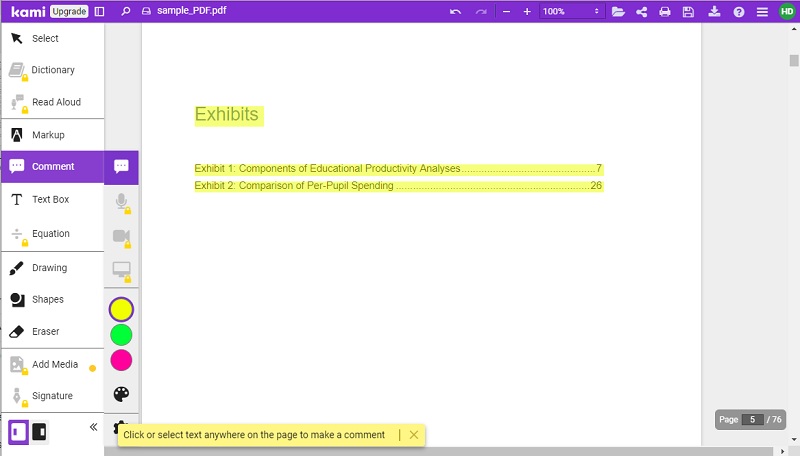Toggle the sidebar panel icon
Screen dimensions: 800x456
(x=99, y=11)
